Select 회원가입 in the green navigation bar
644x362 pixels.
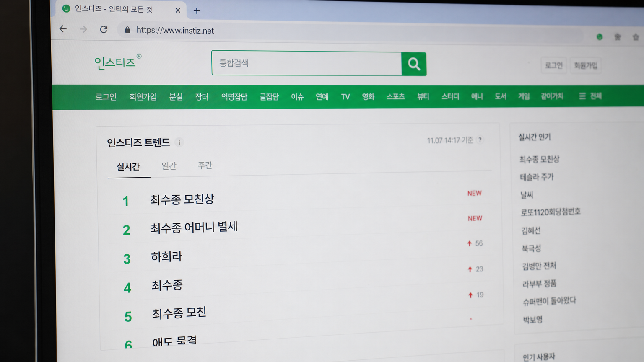tap(143, 97)
